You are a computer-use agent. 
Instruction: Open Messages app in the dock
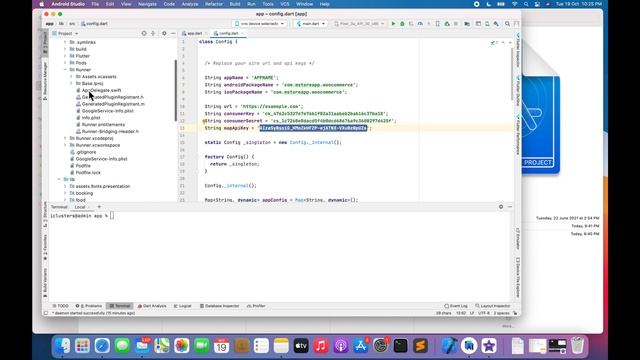click(122, 346)
